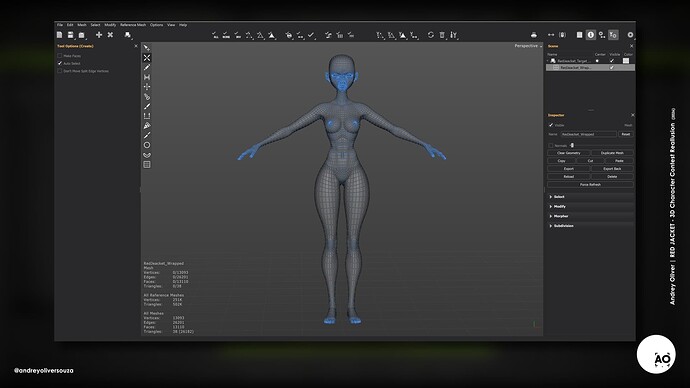The height and width of the screenshot is (388, 690).
Task: Open the Settings gear icon at top right
Action: coord(630,35)
